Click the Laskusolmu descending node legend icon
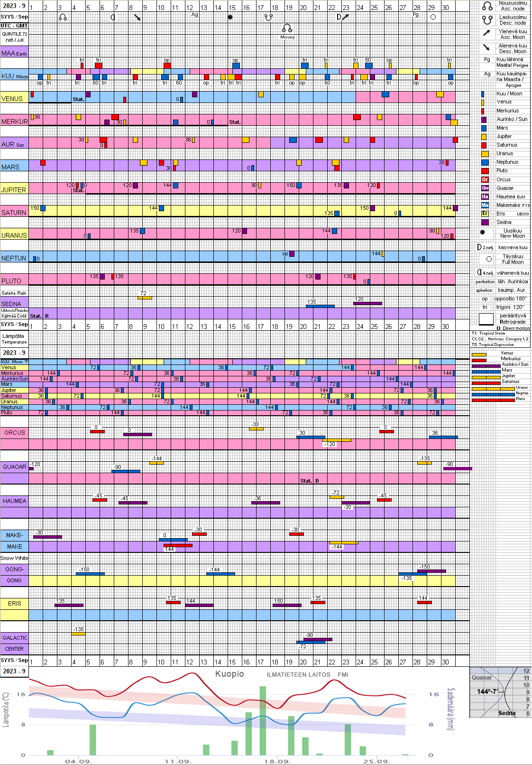532x765 pixels. pyautogui.click(x=487, y=20)
